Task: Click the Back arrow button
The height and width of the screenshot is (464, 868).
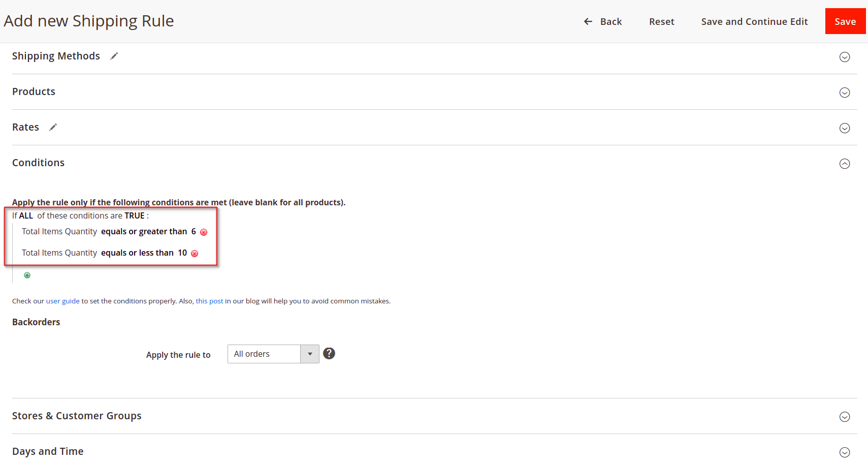Action: coord(602,21)
